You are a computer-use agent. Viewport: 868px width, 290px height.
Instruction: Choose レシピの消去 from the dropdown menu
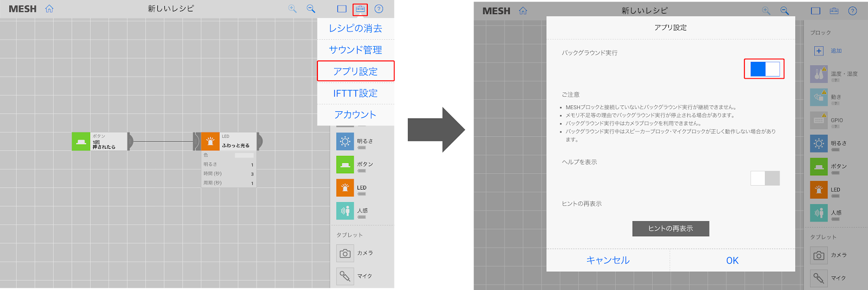pyautogui.click(x=355, y=28)
